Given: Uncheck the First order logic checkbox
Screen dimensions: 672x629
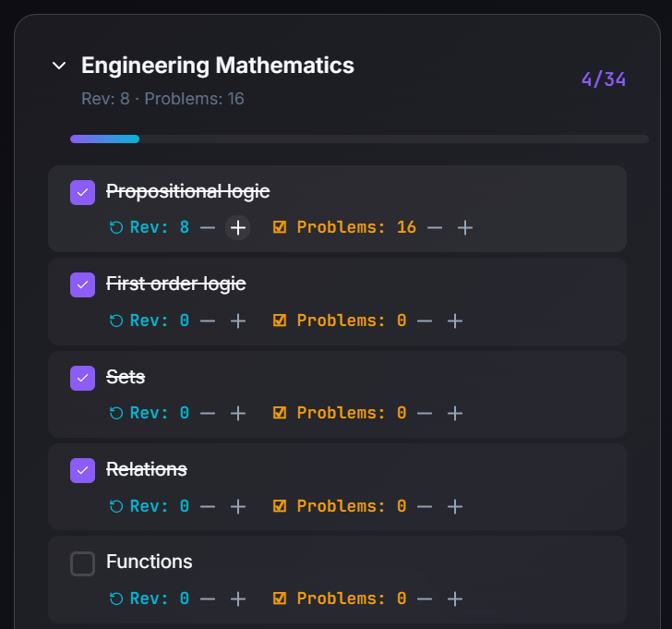Looking at the screenshot, I should [x=82, y=284].
